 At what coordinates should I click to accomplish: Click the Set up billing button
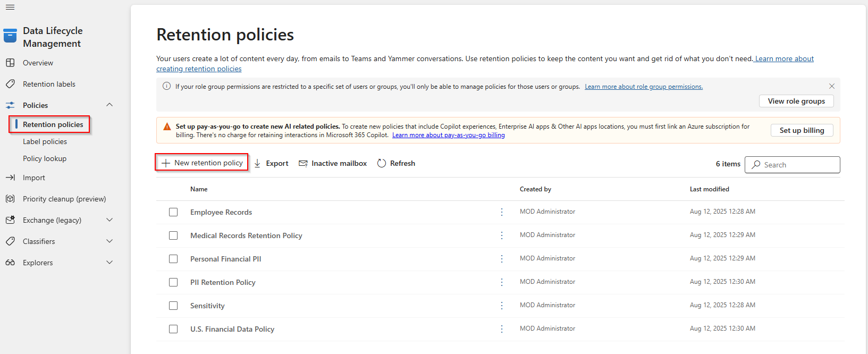tap(802, 130)
